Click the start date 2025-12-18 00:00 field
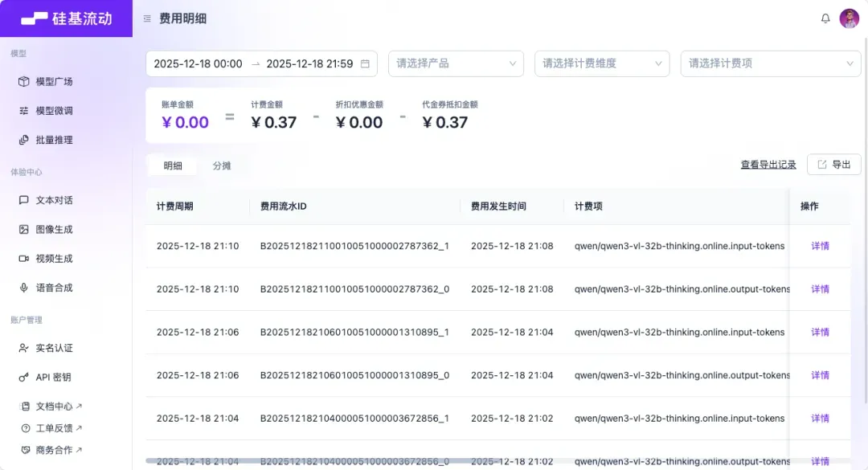Screen dimensions: 868x470 (198, 63)
